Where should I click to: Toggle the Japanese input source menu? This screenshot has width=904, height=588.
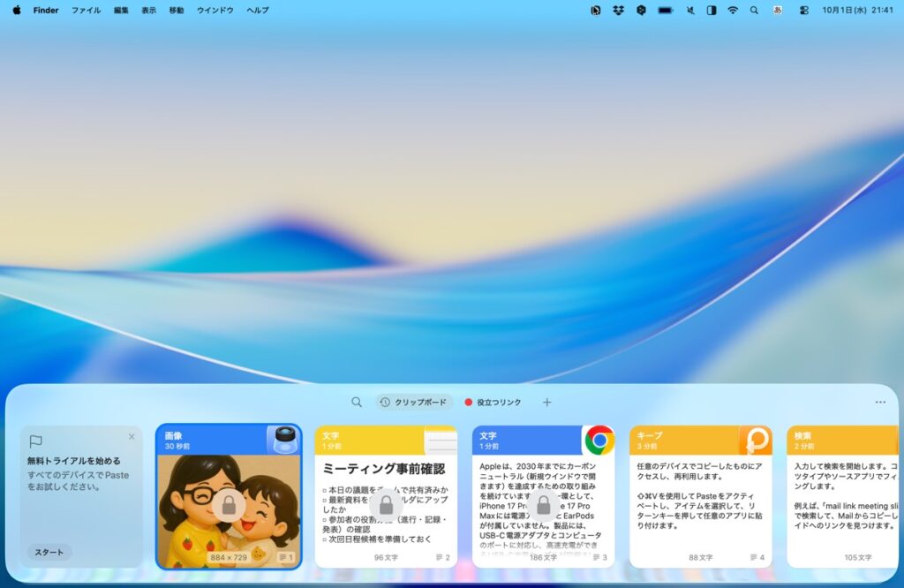tap(778, 11)
